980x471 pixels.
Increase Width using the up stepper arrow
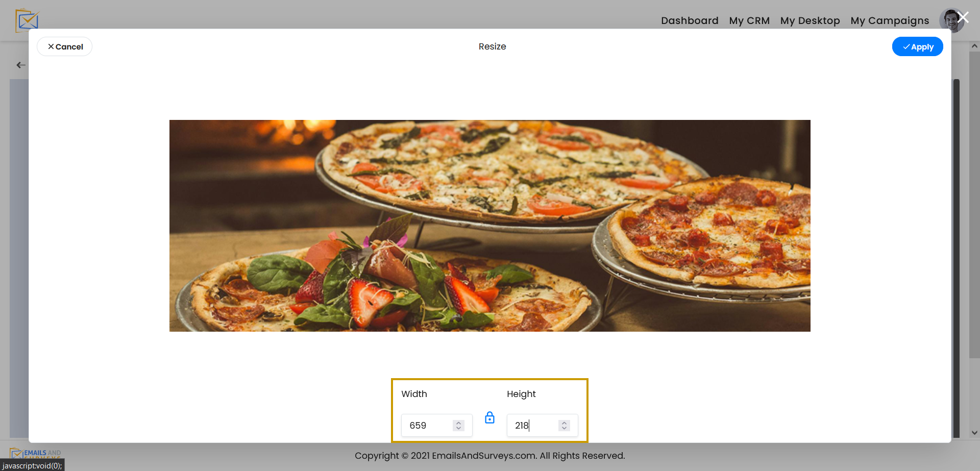(458, 422)
